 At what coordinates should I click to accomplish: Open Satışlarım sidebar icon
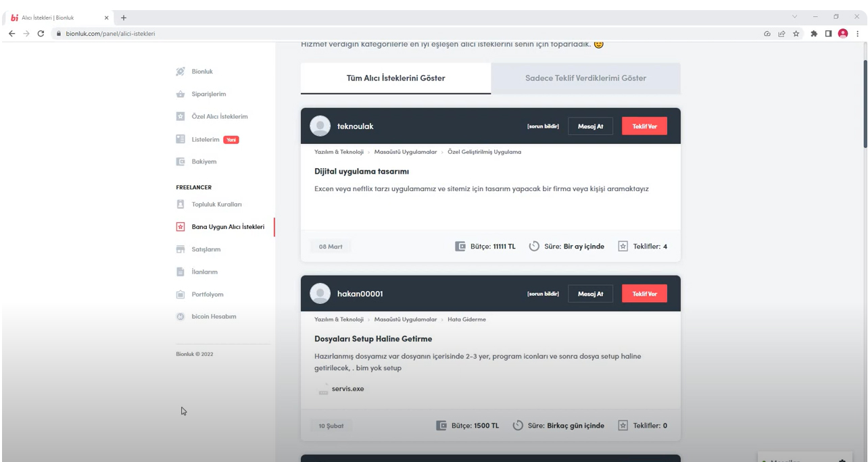(180, 249)
